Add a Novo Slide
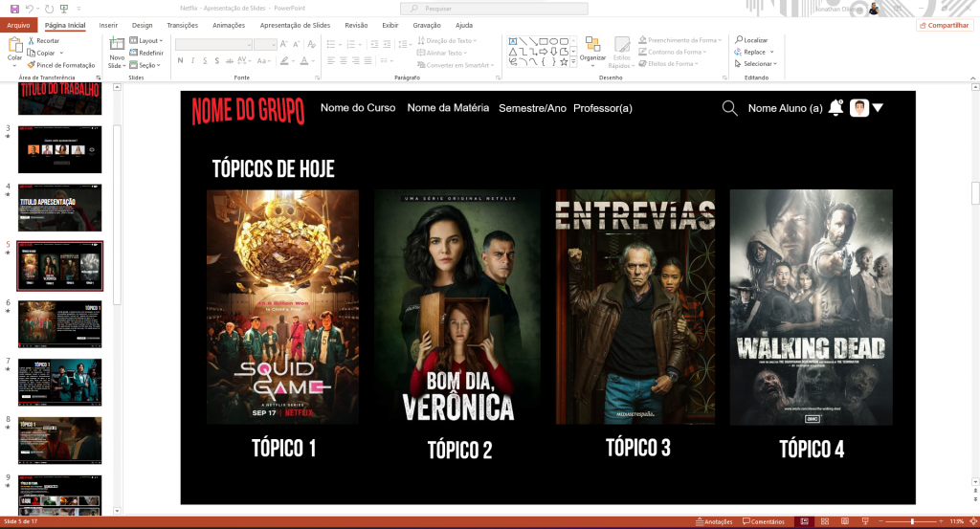 [x=117, y=53]
